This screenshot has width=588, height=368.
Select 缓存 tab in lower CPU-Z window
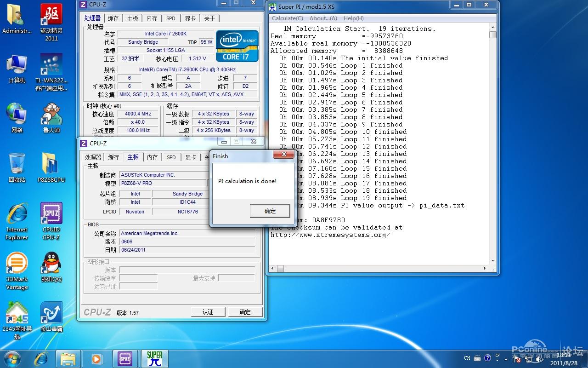point(113,157)
